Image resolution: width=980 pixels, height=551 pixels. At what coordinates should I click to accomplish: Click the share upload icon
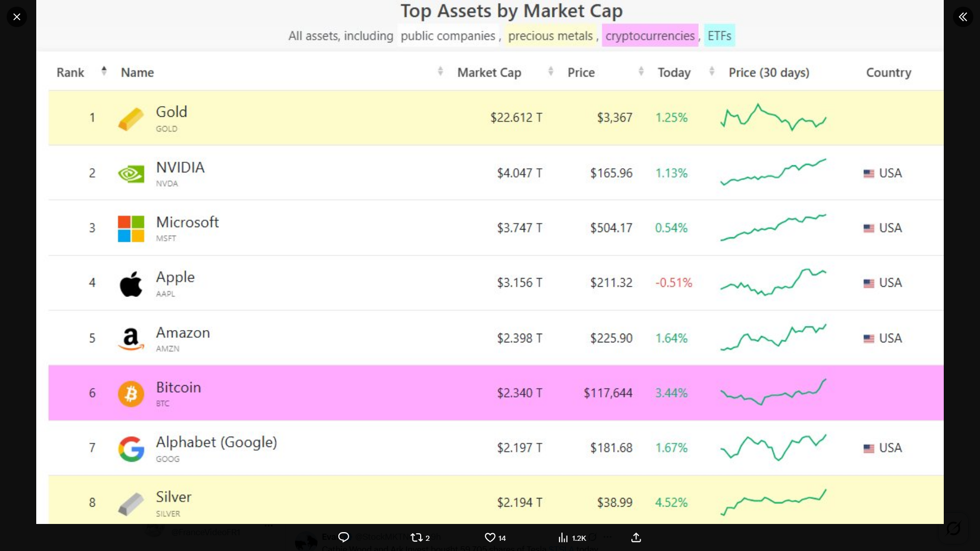click(x=636, y=537)
